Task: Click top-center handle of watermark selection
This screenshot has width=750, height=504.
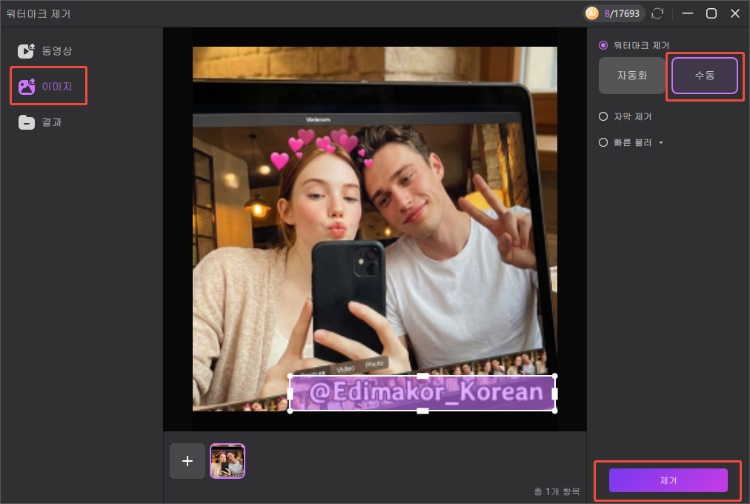Action: tap(422, 376)
